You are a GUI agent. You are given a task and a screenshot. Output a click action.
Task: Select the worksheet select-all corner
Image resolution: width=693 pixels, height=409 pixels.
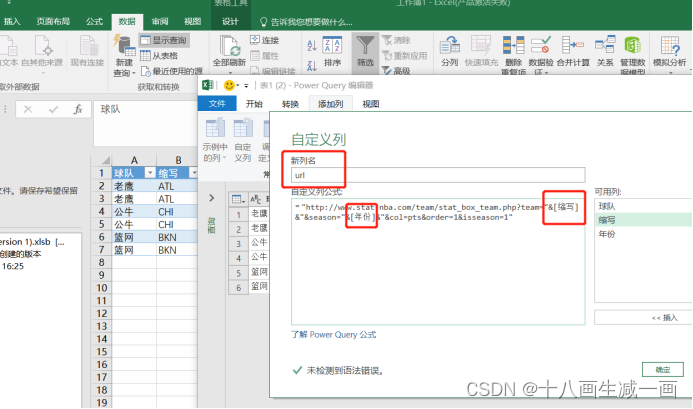(101, 160)
